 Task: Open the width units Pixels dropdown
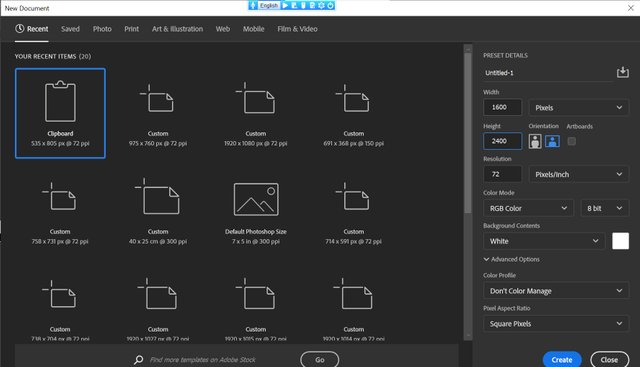[578, 107]
